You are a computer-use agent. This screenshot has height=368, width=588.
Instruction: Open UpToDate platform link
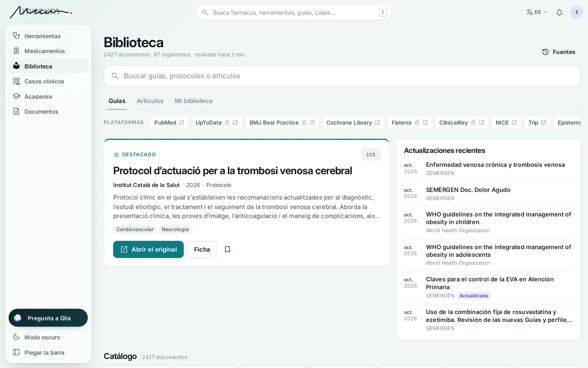[217, 123]
